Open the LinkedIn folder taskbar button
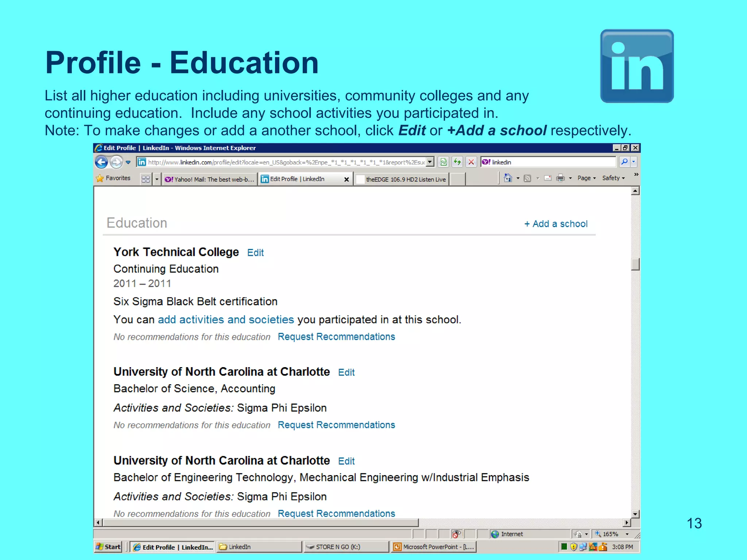This screenshot has height=560, width=747. coord(259,547)
